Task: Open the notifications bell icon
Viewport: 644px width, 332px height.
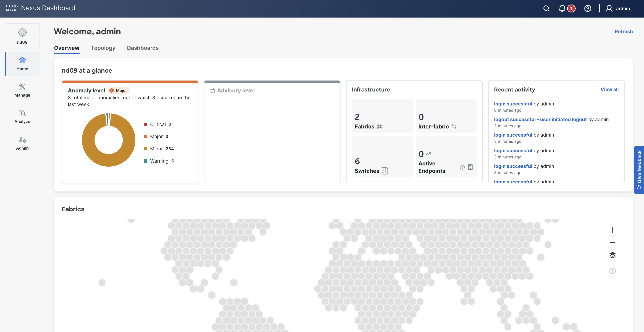Action: [x=562, y=8]
